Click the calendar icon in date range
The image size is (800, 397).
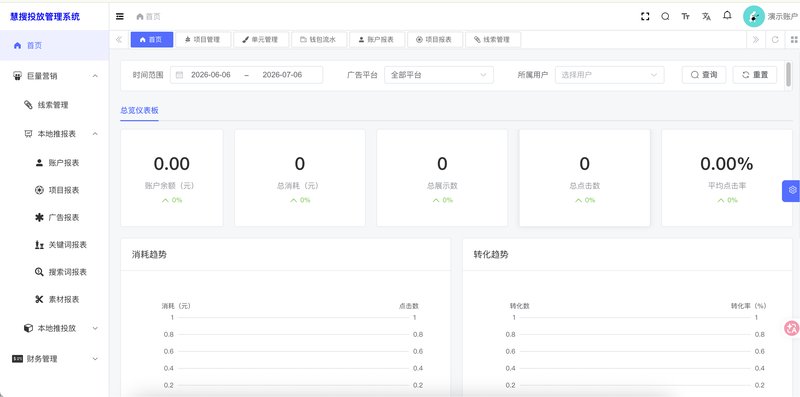coord(180,75)
